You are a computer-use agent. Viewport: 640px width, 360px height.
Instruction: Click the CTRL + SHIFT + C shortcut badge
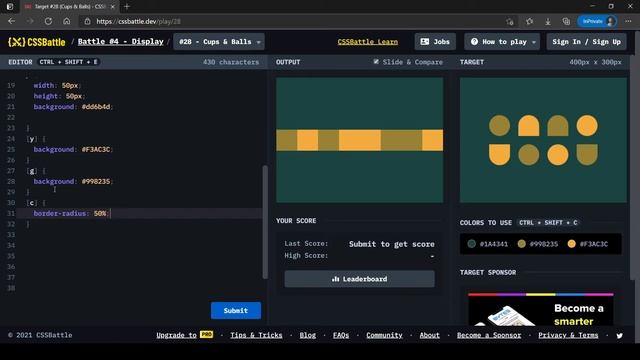coord(549,222)
